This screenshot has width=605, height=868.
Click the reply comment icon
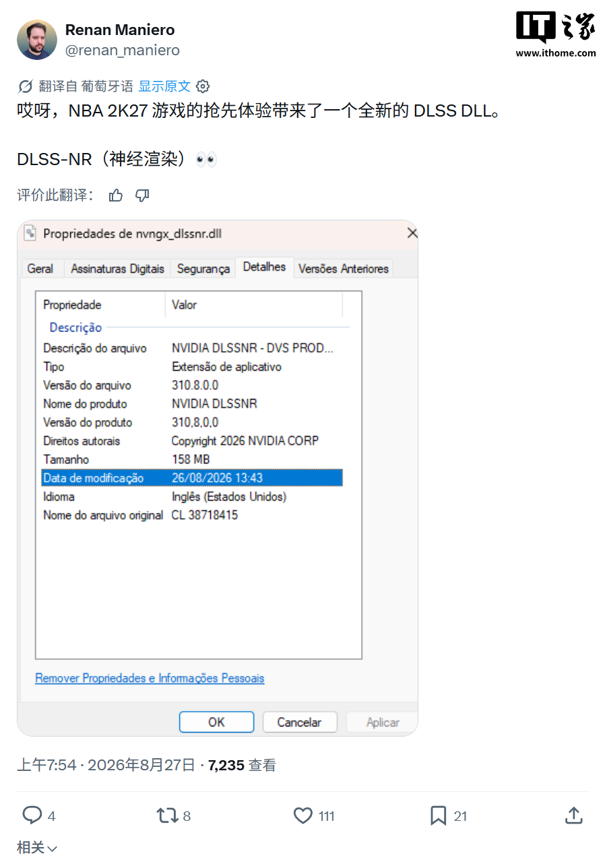point(32,815)
